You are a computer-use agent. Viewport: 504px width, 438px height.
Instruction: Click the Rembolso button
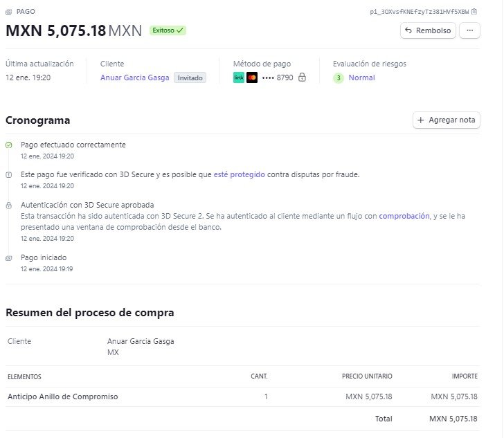click(428, 30)
